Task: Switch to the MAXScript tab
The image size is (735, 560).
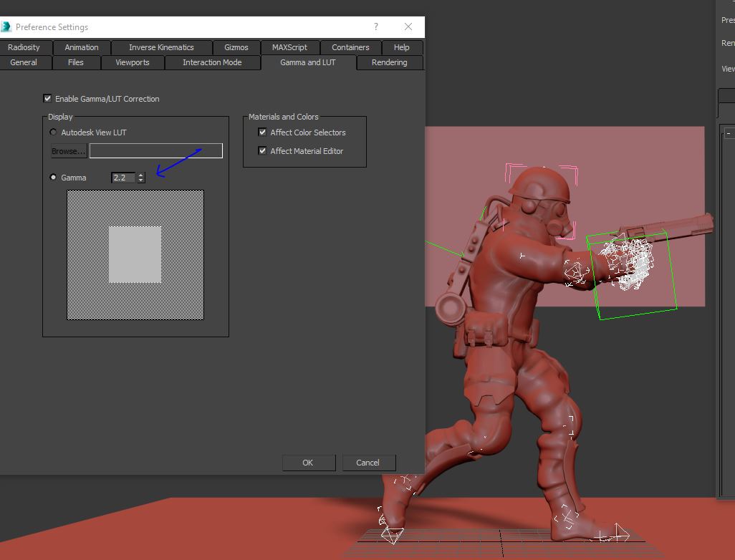Action: tap(289, 47)
